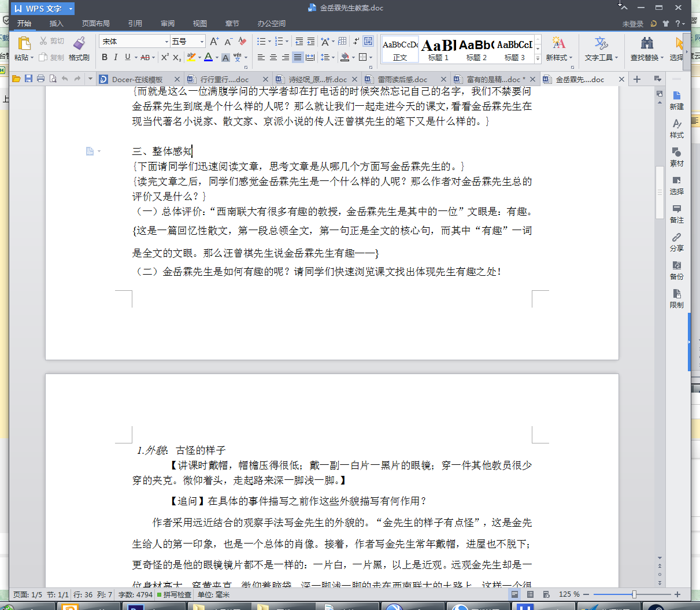Screen dimensions: 700x610
Task: Increase paragraph indent
Action: point(311,42)
